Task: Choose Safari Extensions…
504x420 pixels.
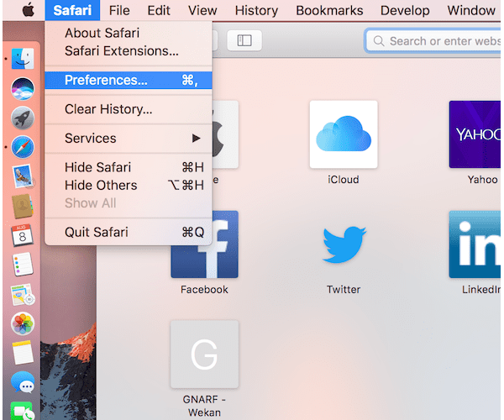Action: pos(129,51)
